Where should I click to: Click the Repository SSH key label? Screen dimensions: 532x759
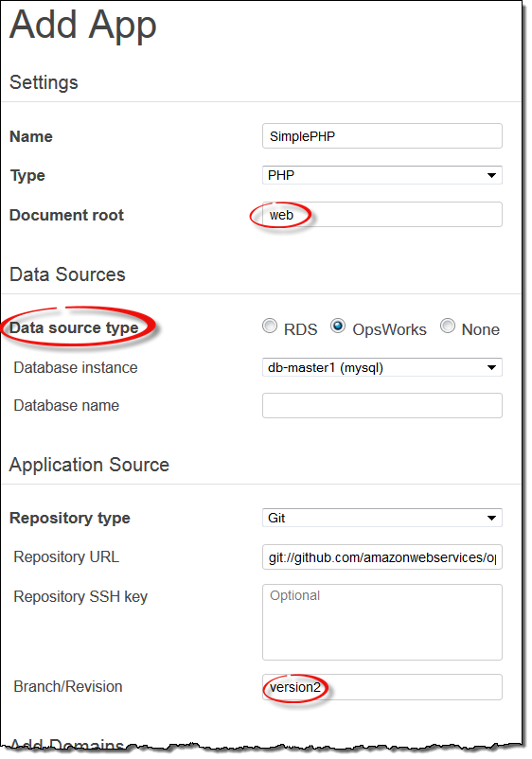coord(80,596)
